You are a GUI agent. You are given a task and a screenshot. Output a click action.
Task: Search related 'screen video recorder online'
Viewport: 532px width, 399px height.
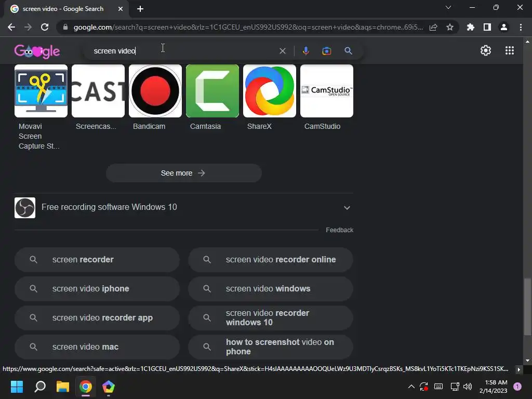click(271, 260)
